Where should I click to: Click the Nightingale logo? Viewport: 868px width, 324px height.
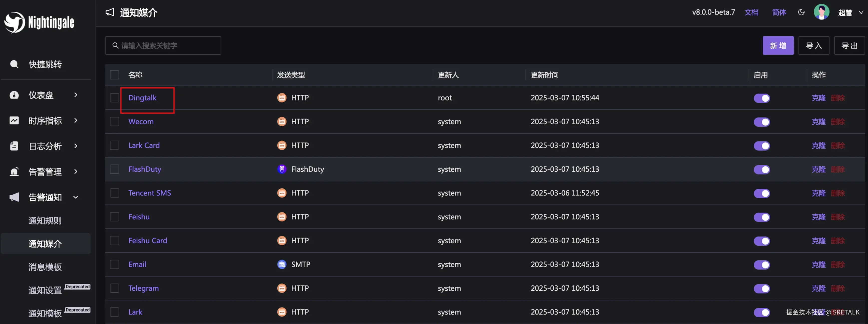[x=39, y=22]
